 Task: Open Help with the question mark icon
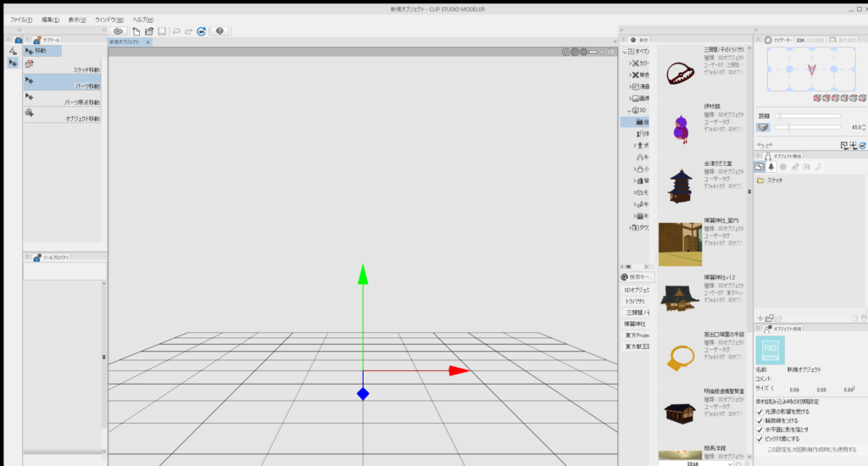click(x=220, y=31)
